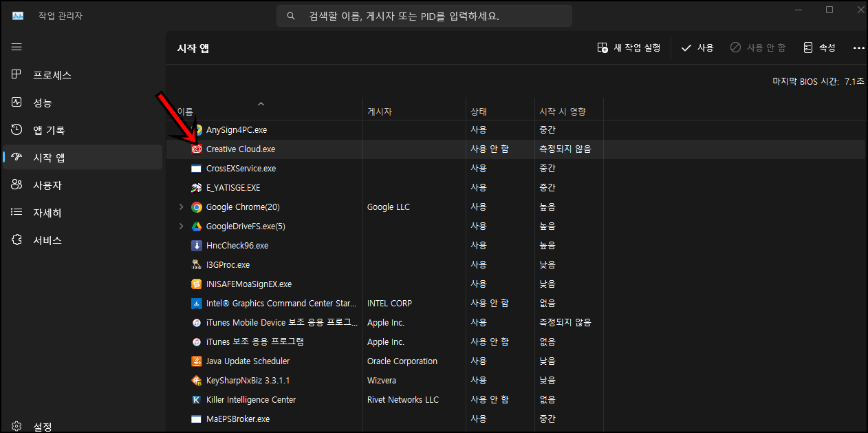Open 속성 properties button
The width and height of the screenshot is (868, 433).
820,47
